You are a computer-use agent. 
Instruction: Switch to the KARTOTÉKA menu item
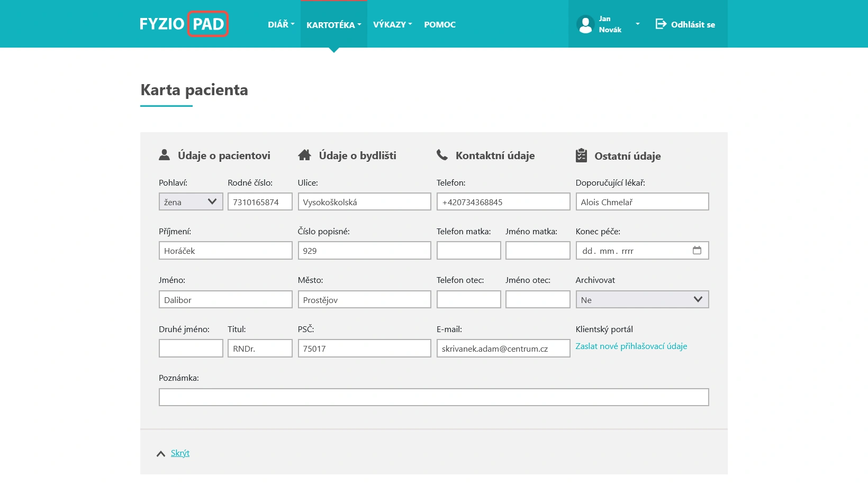click(x=333, y=24)
